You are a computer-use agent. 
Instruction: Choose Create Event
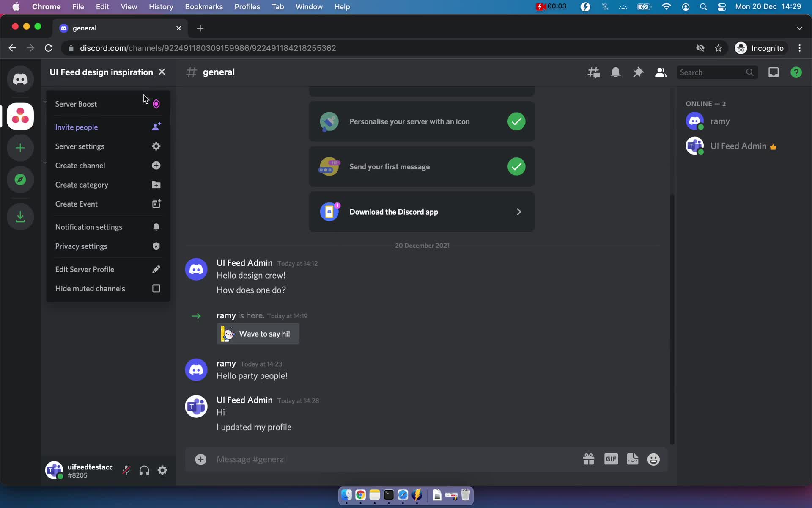point(108,204)
